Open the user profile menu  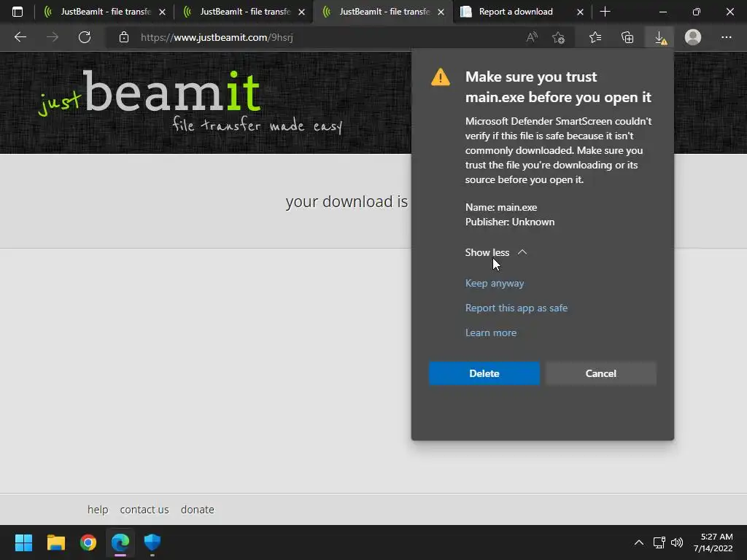coord(693,37)
